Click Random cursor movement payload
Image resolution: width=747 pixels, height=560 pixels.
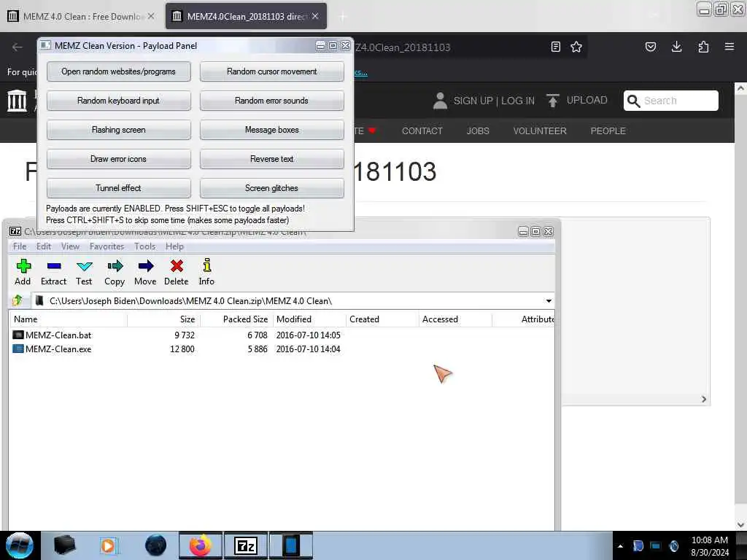(271, 71)
